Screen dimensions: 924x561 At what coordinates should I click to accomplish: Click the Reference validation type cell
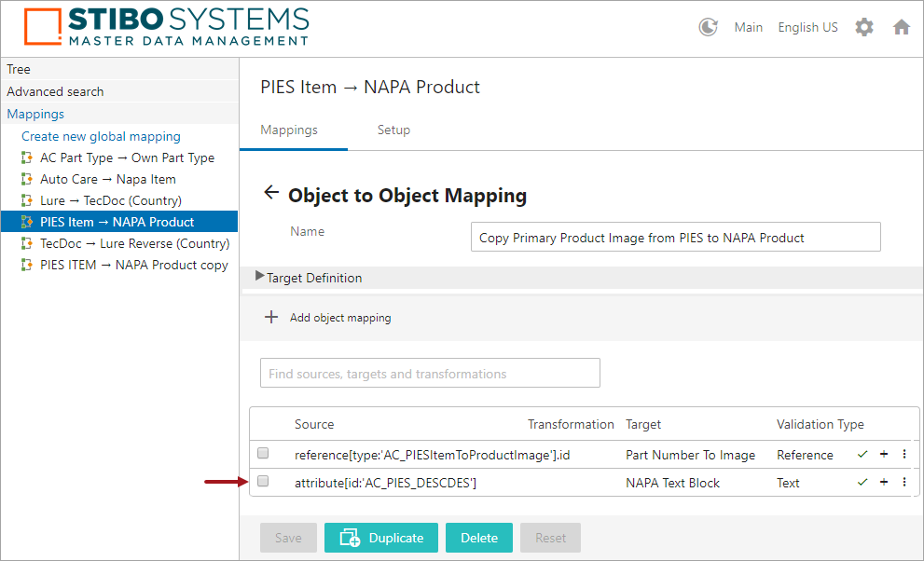tap(805, 455)
